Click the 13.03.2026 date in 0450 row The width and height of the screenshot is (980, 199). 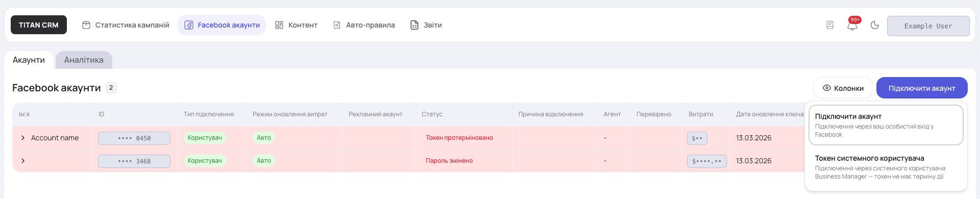pyautogui.click(x=754, y=138)
